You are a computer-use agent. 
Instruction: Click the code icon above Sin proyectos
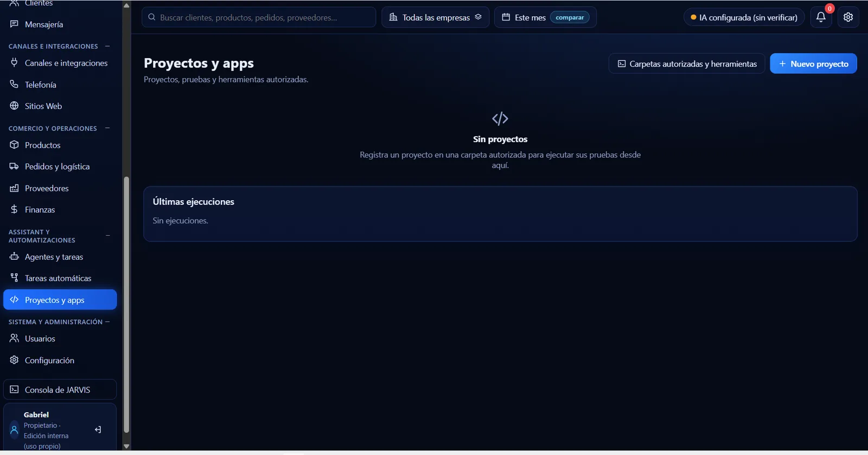tap(500, 118)
